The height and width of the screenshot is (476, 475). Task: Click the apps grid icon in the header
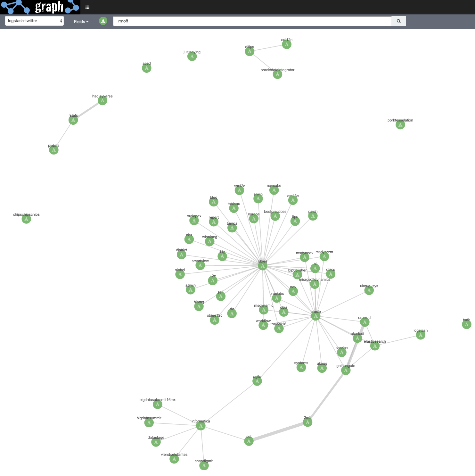87,7
